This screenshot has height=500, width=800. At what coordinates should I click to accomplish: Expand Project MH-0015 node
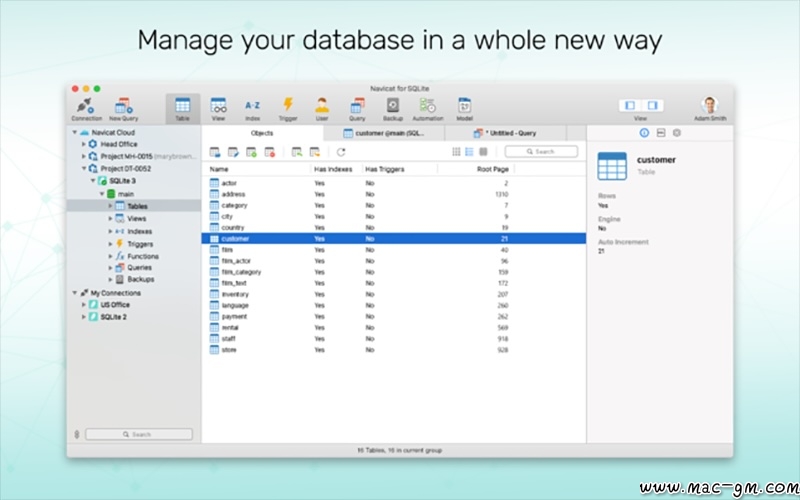click(x=84, y=156)
